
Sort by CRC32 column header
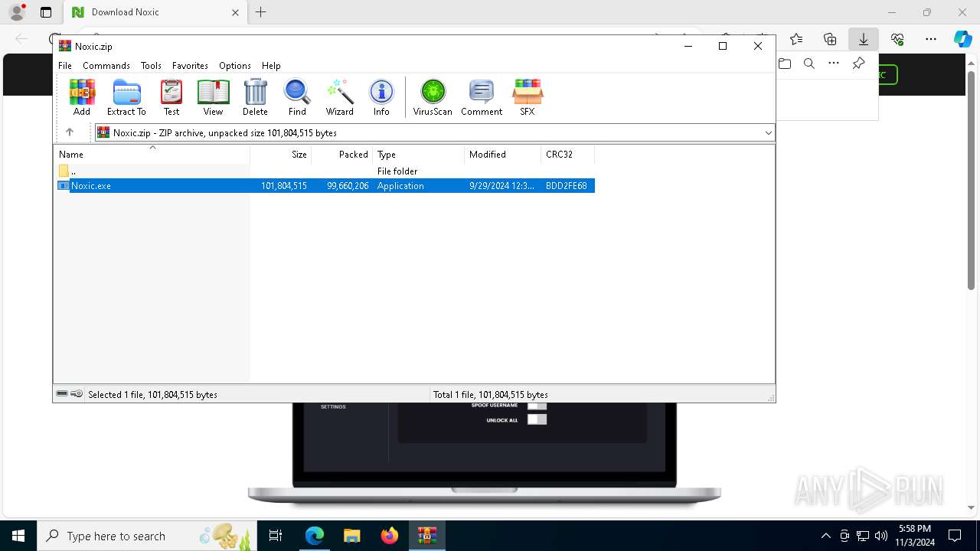(x=568, y=155)
